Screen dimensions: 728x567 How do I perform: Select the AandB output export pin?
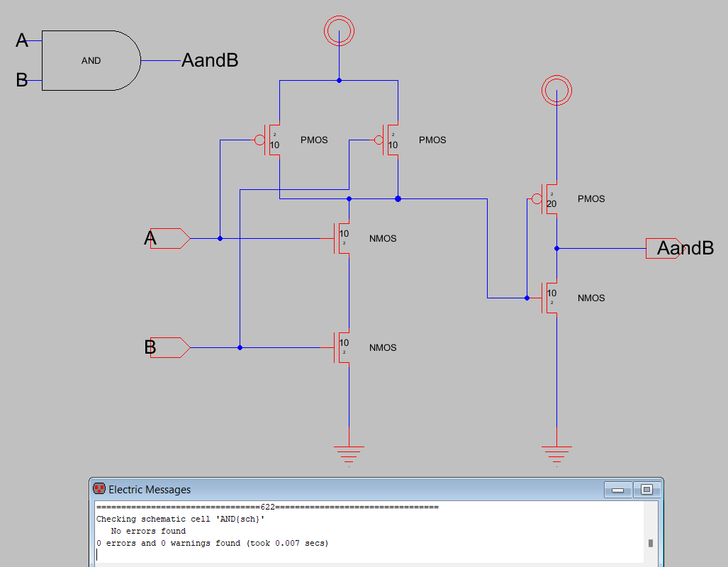[664, 249]
